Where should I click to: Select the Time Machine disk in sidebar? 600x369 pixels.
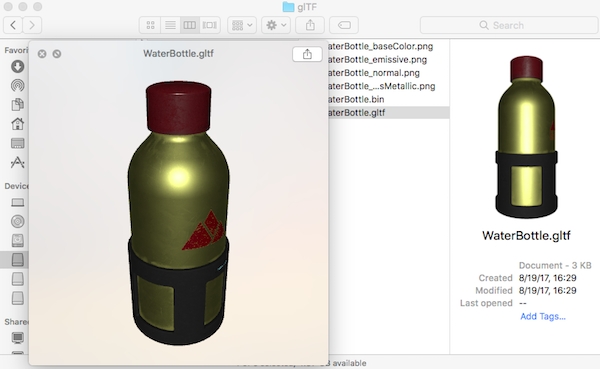coord(17,240)
